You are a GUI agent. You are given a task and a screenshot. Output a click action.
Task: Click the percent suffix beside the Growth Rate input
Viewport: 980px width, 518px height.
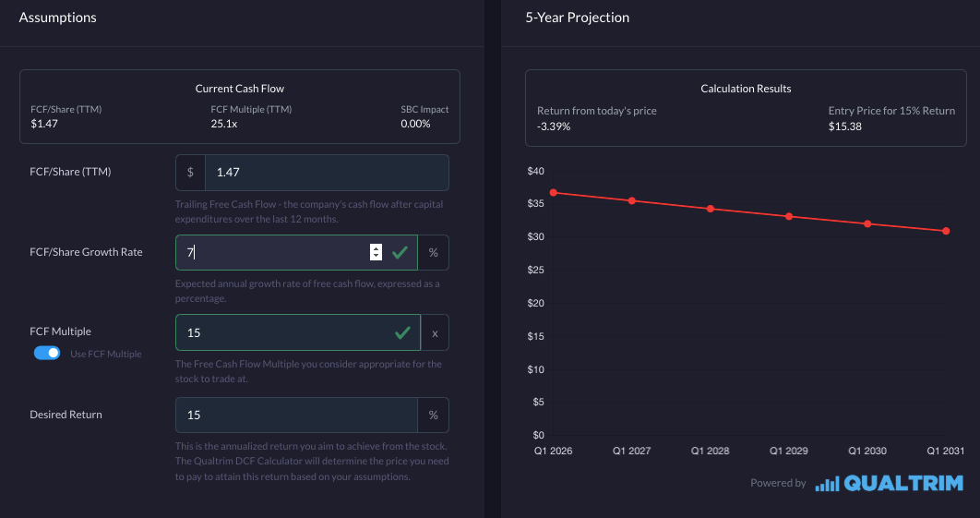click(x=433, y=252)
